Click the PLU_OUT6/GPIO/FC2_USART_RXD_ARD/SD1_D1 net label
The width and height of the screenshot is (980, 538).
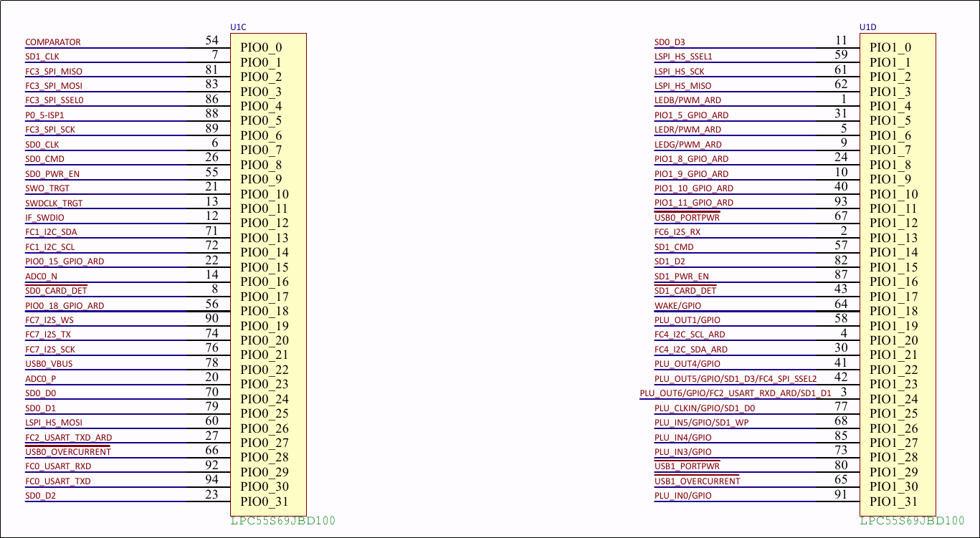736,393
